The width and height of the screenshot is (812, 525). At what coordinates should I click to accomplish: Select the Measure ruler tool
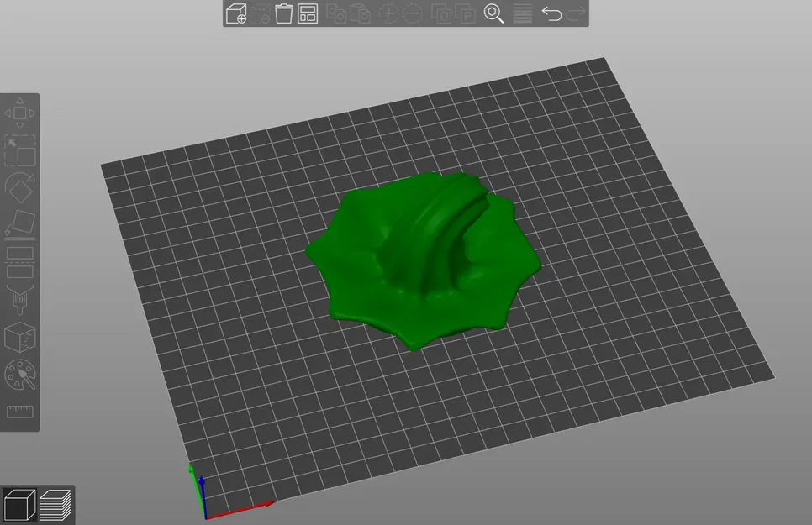(x=19, y=412)
